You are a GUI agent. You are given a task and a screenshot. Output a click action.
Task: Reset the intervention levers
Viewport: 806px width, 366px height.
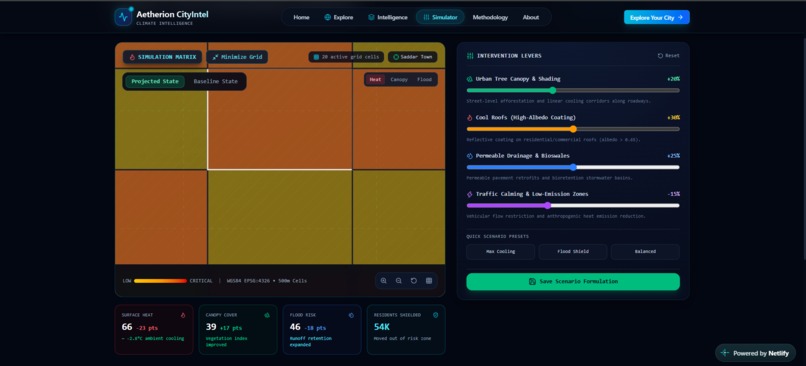(x=668, y=56)
